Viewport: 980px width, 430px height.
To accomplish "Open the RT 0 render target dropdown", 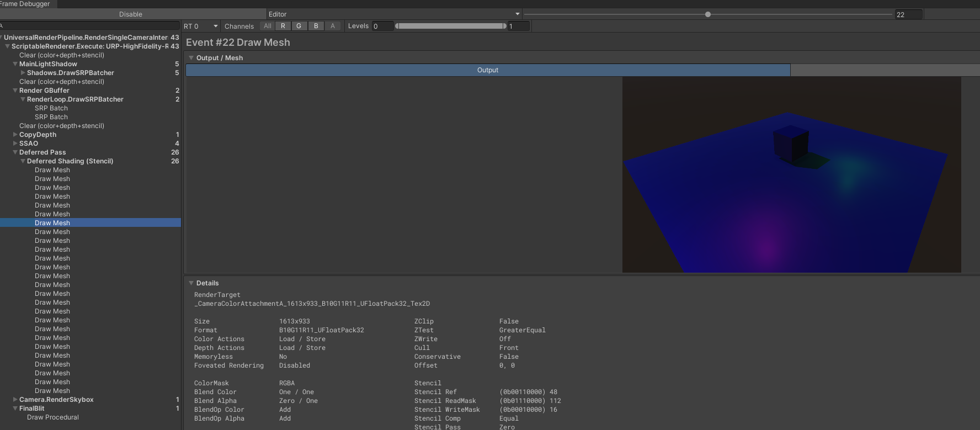I will (x=201, y=26).
